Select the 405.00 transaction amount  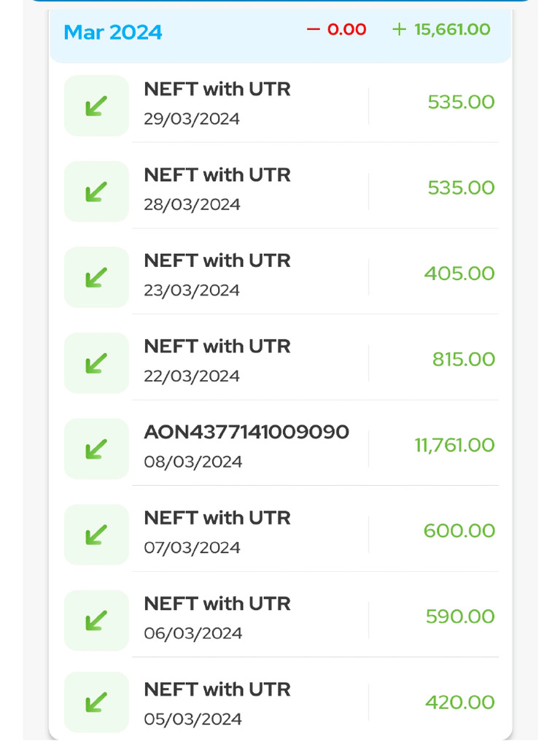point(459,274)
